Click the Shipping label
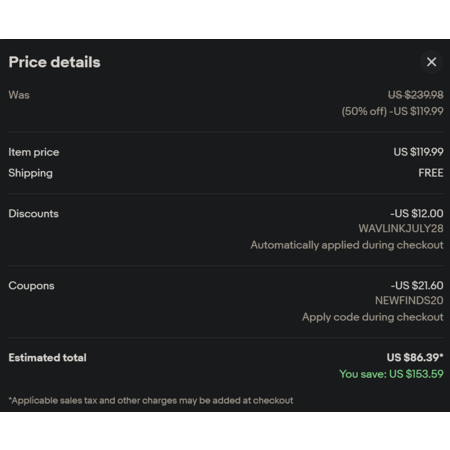The image size is (450, 450). [30, 173]
